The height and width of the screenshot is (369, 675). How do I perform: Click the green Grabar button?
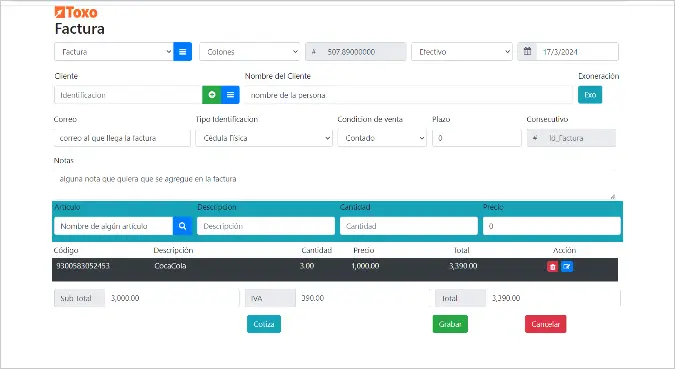pos(450,324)
